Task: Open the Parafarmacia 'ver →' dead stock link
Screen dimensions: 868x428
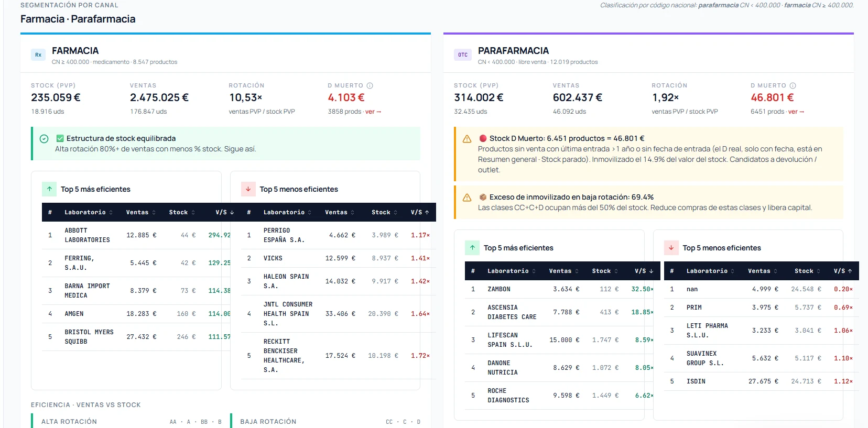Action: coord(796,112)
